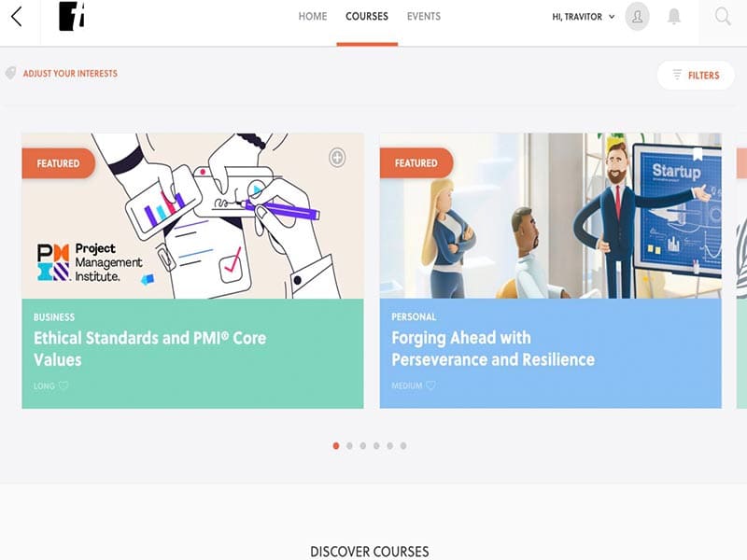Select the second carousel page dot
The width and height of the screenshot is (747, 560).
[349, 446]
